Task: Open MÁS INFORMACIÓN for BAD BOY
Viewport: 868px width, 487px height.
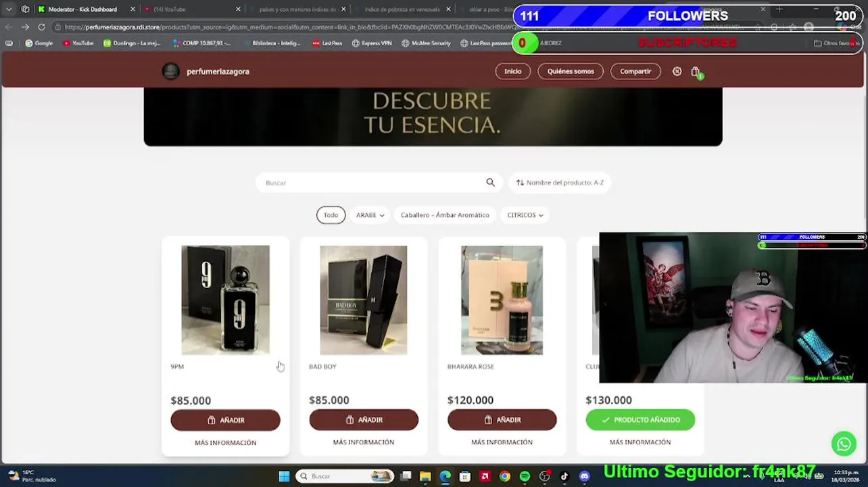Action: [x=364, y=442]
